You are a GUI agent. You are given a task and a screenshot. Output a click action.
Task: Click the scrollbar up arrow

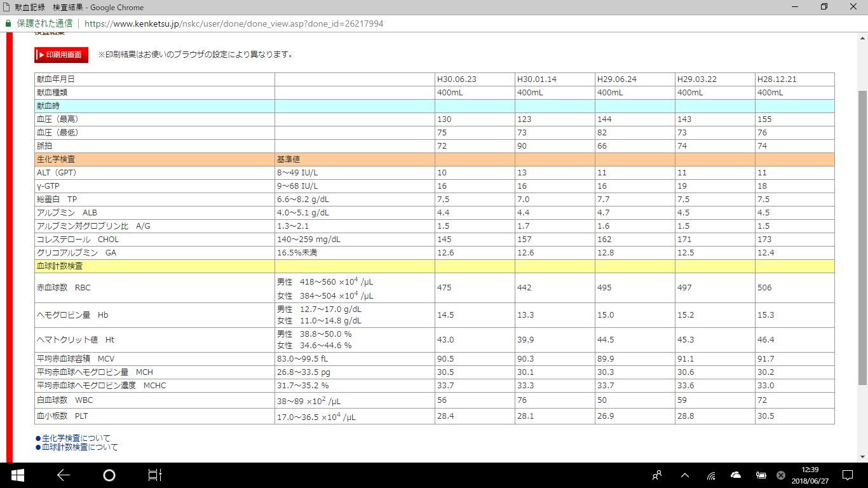862,37
